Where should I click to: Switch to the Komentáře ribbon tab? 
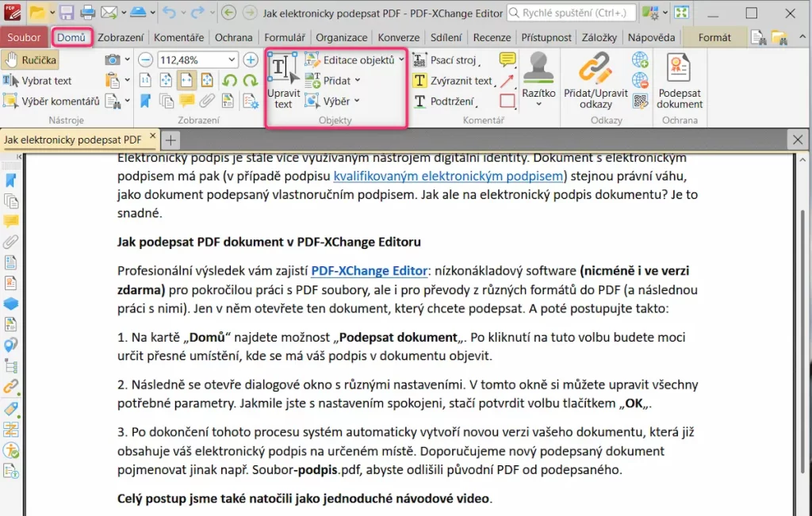pos(178,37)
